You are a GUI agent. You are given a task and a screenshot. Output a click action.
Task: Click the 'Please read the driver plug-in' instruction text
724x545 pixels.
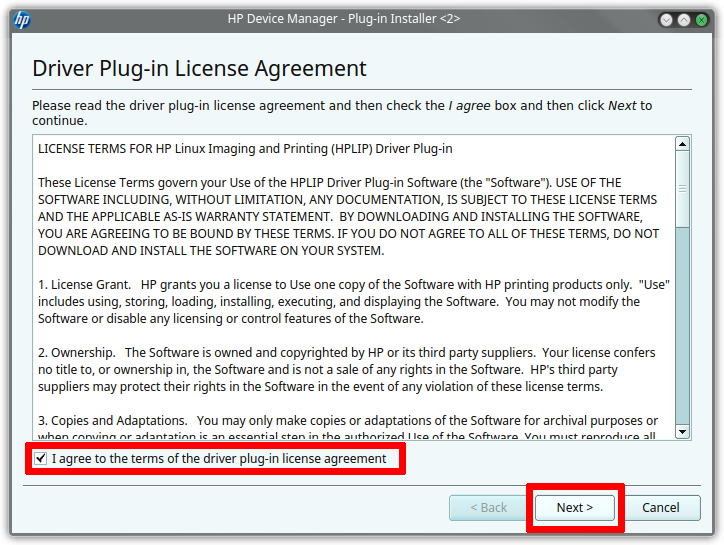click(x=342, y=113)
